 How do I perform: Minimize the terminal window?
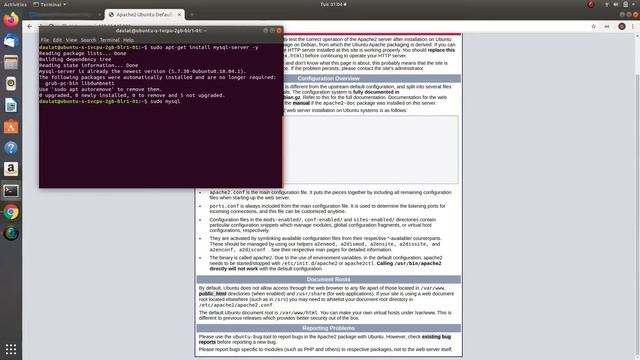click(265, 31)
